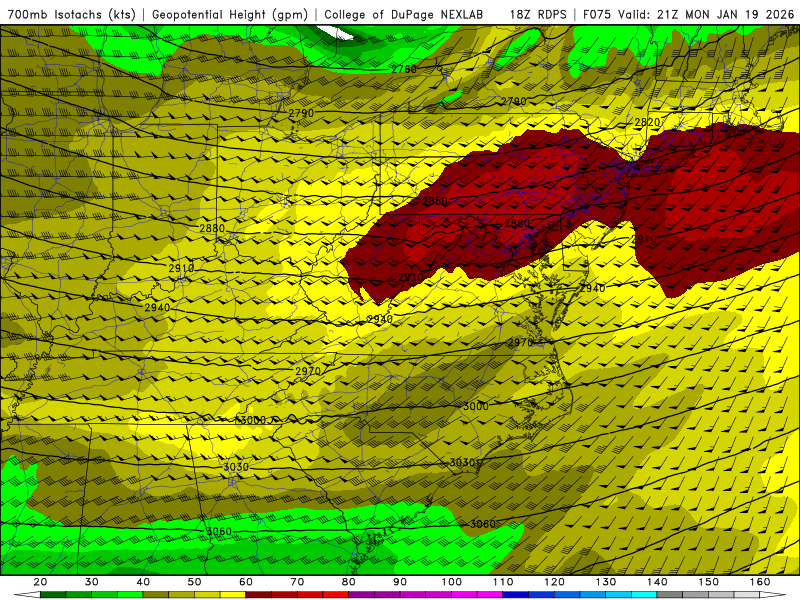The image size is (800, 600).
Task: Click the '70' value on the color scale
Action: [x=297, y=582]
